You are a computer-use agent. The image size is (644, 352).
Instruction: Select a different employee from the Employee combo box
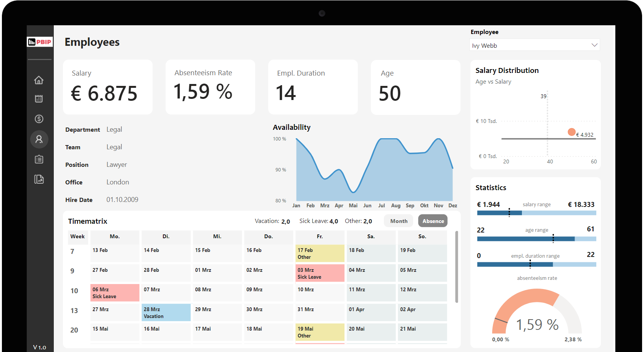(x=534, y=45)
